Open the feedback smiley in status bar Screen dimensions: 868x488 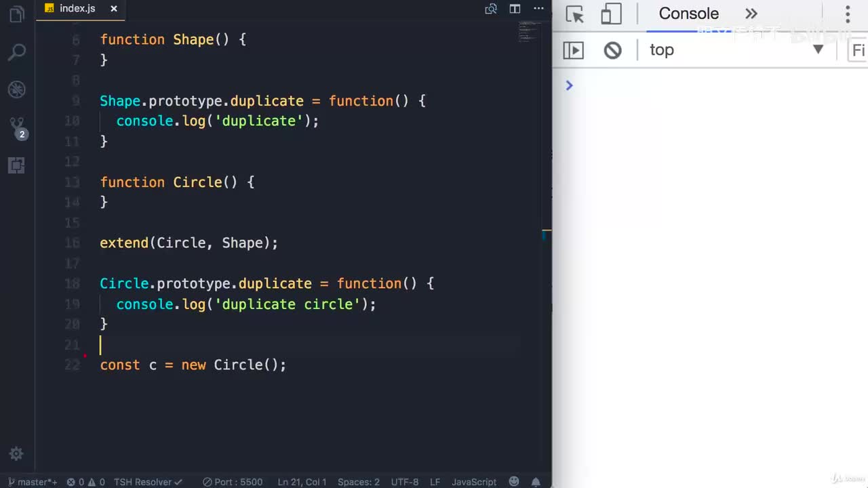515,482
